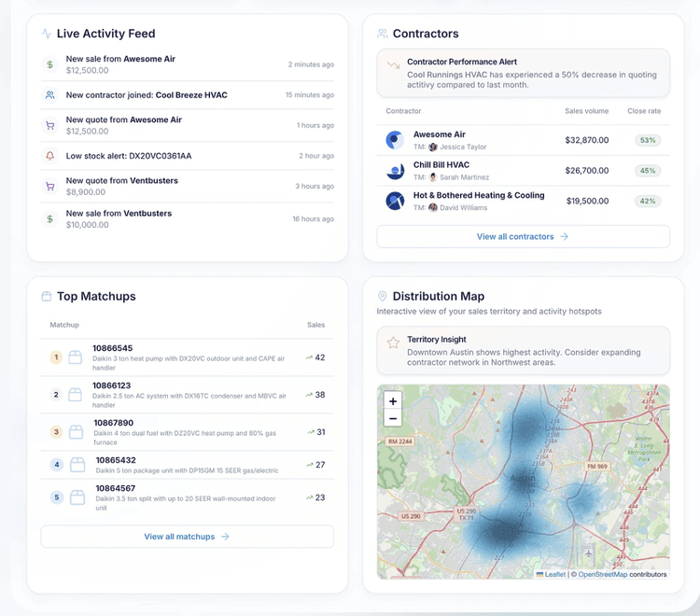Click Hot & Bothered Heating logo
The width and height of the screenshot is (700, 616).
pos(395,201)
